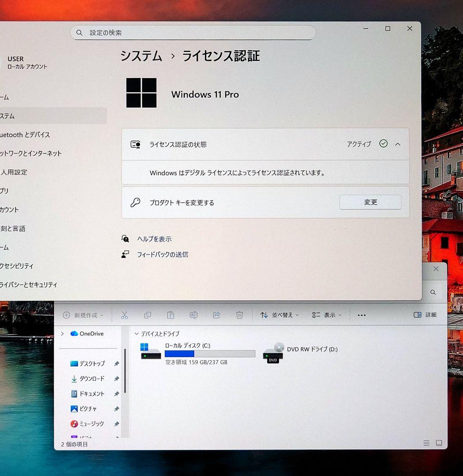Open the ヘルプを表示 link
The image size is (463, 476).
(155, 238)
